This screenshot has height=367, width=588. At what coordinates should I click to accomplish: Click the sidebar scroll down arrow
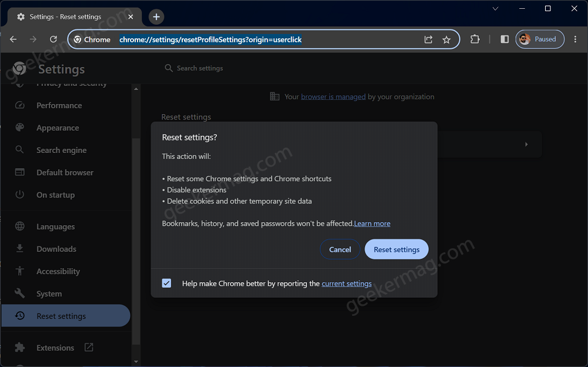click(136, 362)
